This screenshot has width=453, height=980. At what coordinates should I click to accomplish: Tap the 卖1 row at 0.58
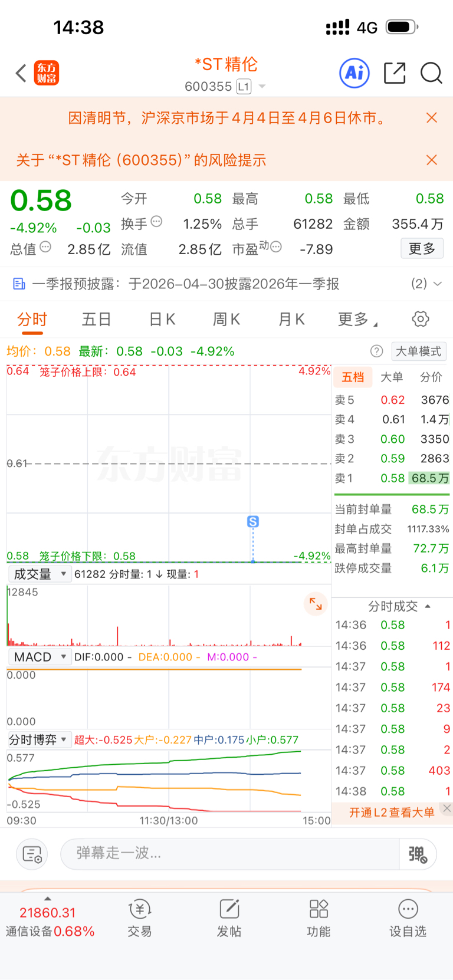click(392, 478)
